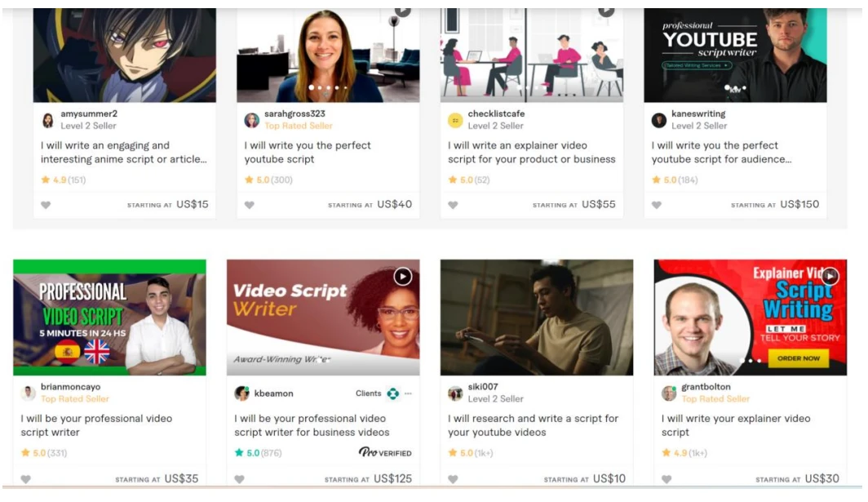This screenshot has width=868, height=502.
Task: Open checklistcafe explainer video script title
Action: tap(531, 153)
